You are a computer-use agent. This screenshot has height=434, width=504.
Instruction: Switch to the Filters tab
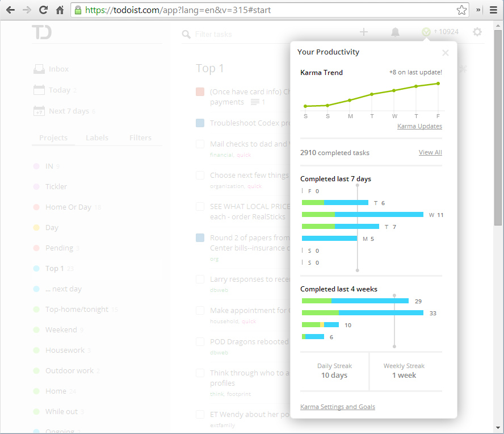[x=140, y=138]
